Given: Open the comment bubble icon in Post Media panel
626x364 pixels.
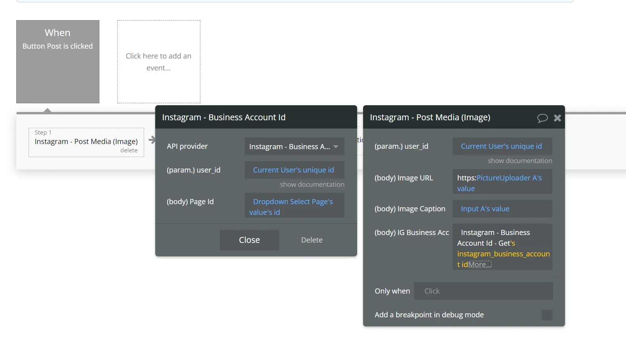Looking at the screenshot, I should 542,118.
